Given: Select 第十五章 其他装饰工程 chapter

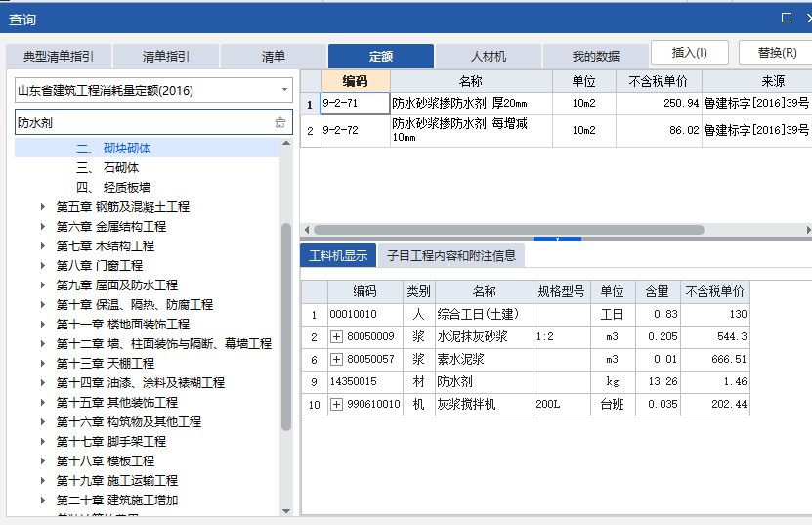Looking at the screenshot, I should pos(117,402).
